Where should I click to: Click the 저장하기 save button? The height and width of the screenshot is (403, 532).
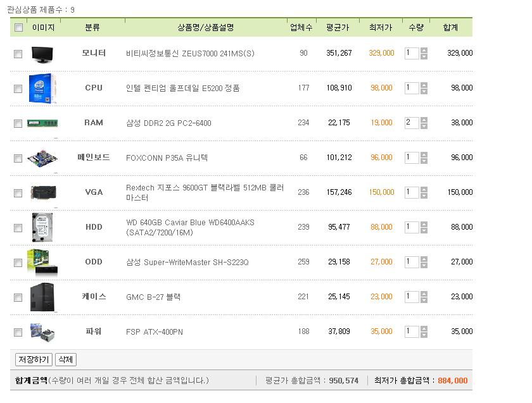34,359
